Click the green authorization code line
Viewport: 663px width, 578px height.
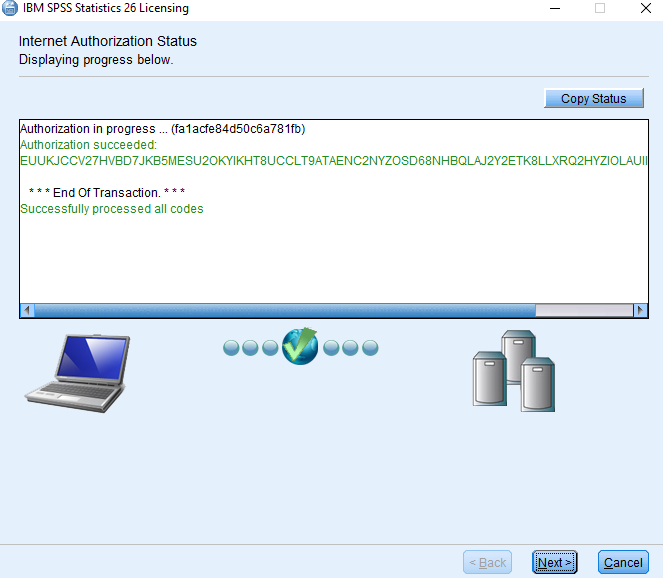click(x=334, y=161)
